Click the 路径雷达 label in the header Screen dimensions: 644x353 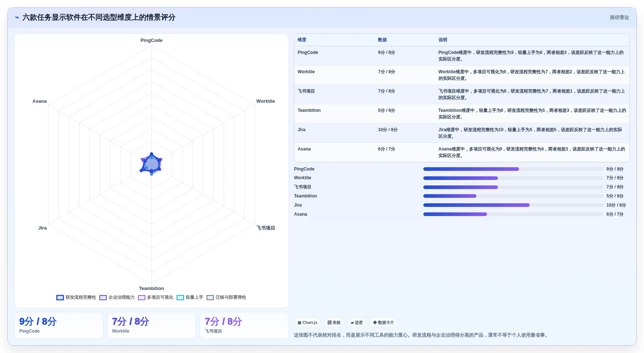[619, 17]
